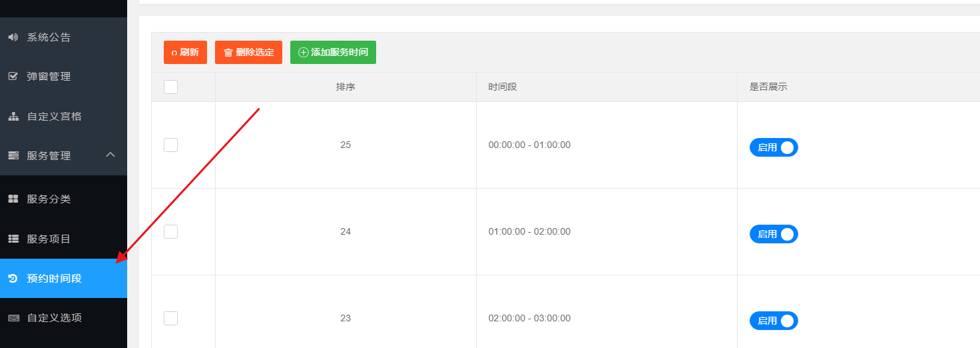Toggle the 启用 switch for 01:00:00 - 02:00:00
Screen dimensions: 980x348
coord(774,234)
